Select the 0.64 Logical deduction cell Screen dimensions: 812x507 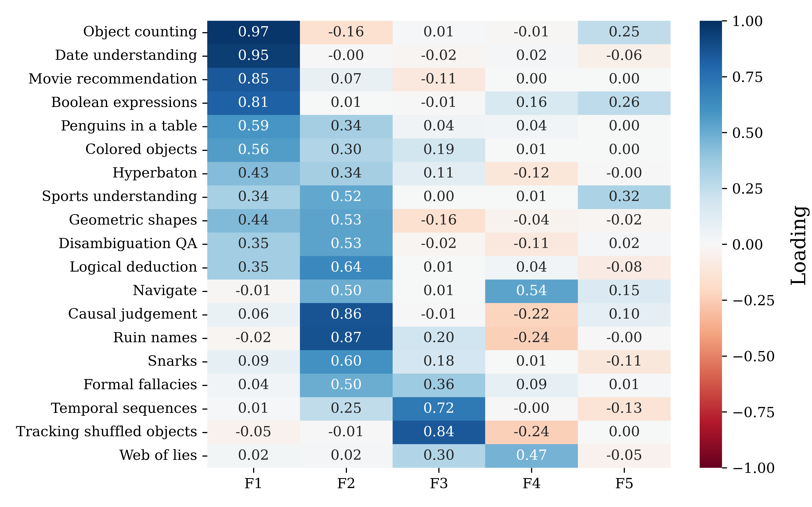(346, 267)
